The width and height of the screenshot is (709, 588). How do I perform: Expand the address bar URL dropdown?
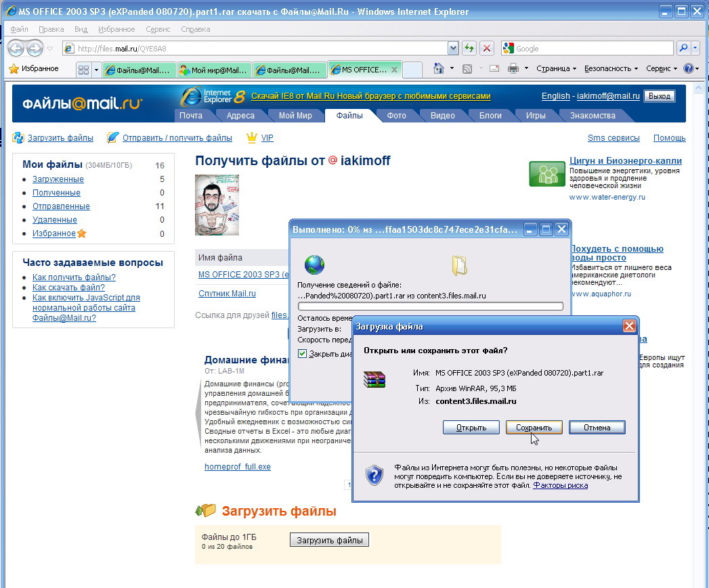click(x=453, y=48)
